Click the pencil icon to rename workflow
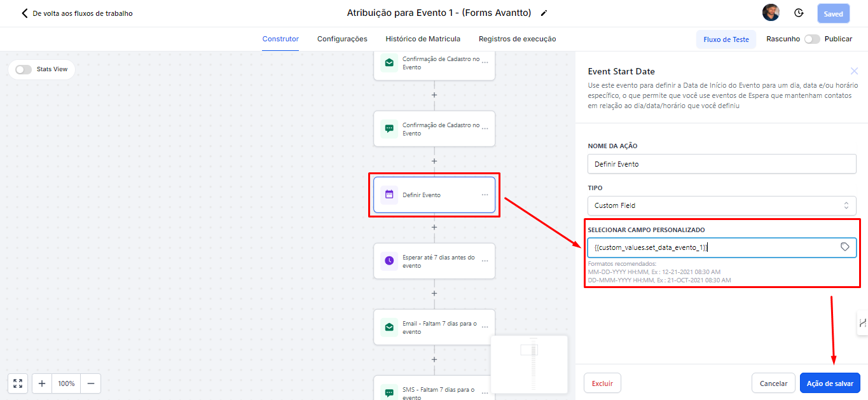 click(544, 13)
